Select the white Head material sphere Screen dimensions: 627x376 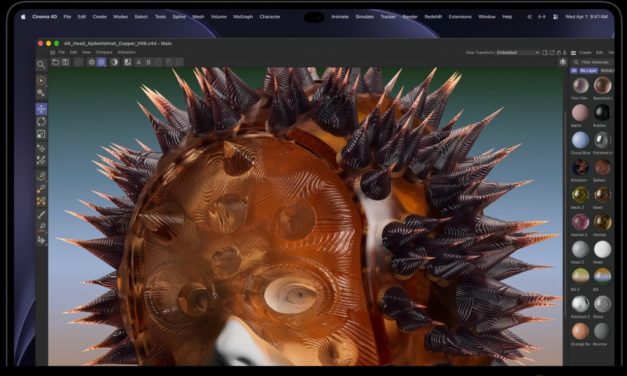602,249
